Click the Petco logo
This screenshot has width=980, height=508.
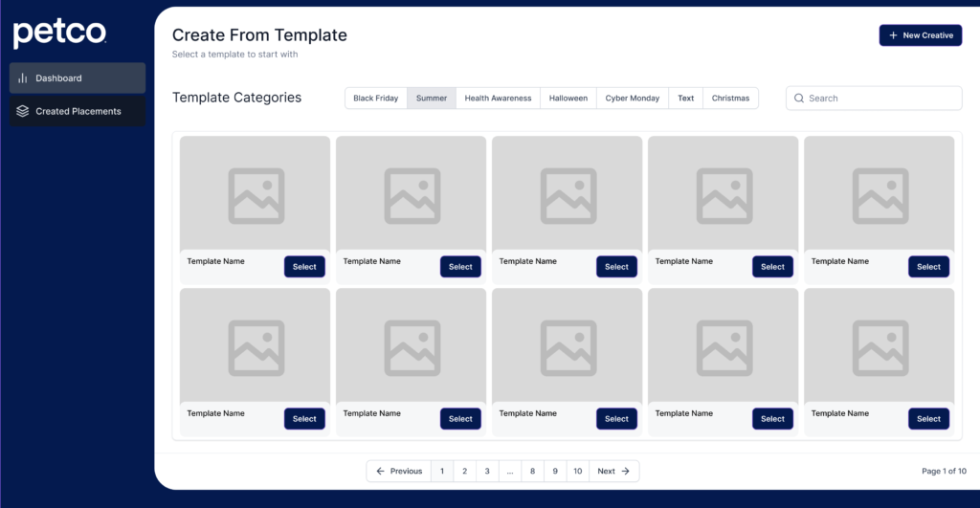coord(59,33)
